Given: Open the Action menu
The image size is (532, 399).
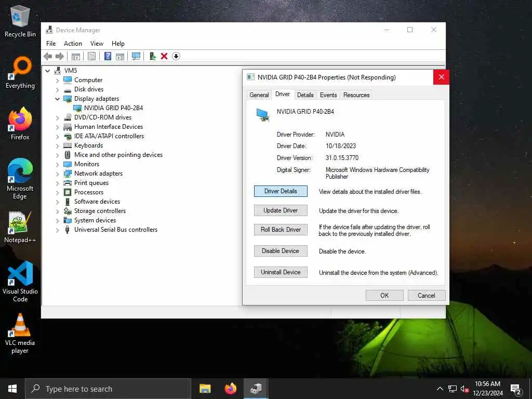Looking at the screenshot, I should click(x=73, y=44).
